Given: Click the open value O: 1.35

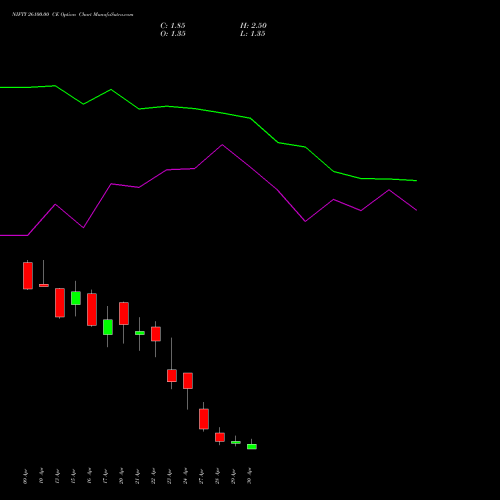Looking at the screenshot, I should 173,34.
